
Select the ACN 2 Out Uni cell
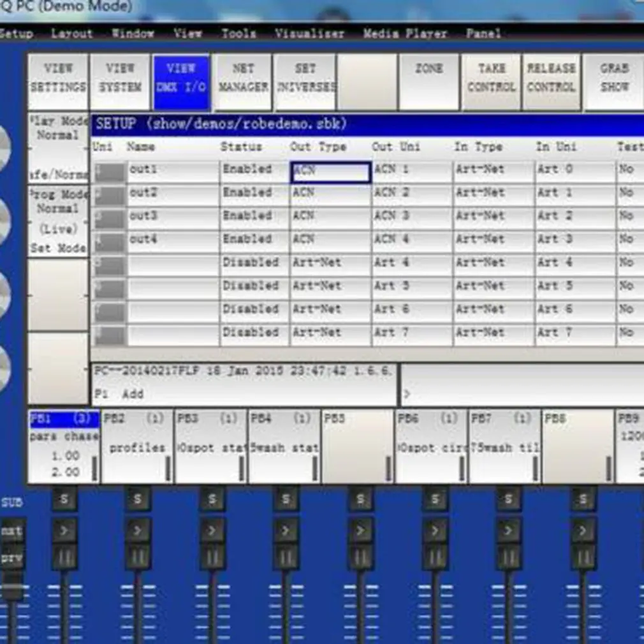[x=412, y=194]
